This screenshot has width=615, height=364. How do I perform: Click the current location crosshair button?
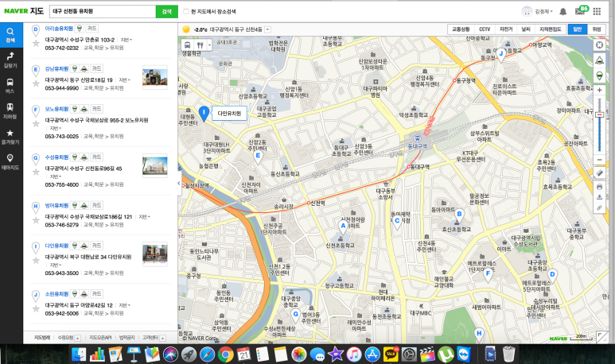click(599, 45)
